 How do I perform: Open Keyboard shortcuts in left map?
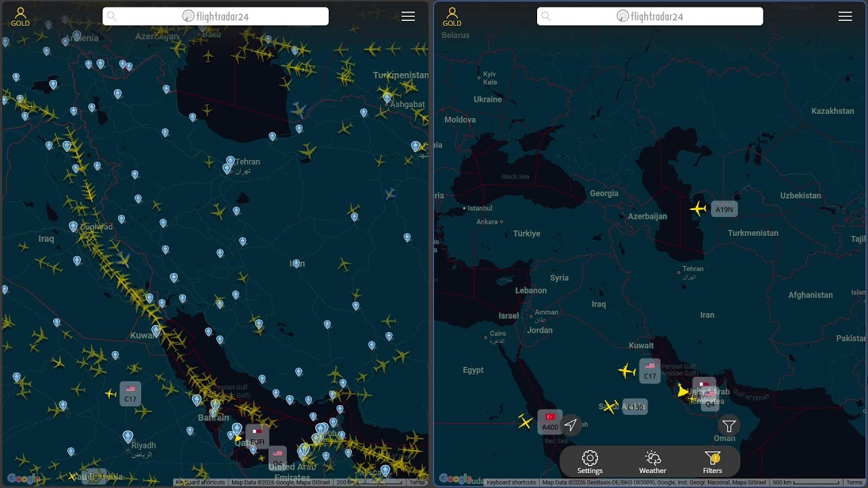coord(200,483)
